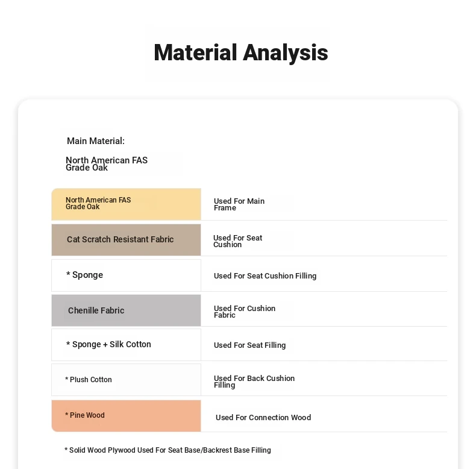
Task: Click the word 'Material' in the page title
Action: (x=196, y=53)
